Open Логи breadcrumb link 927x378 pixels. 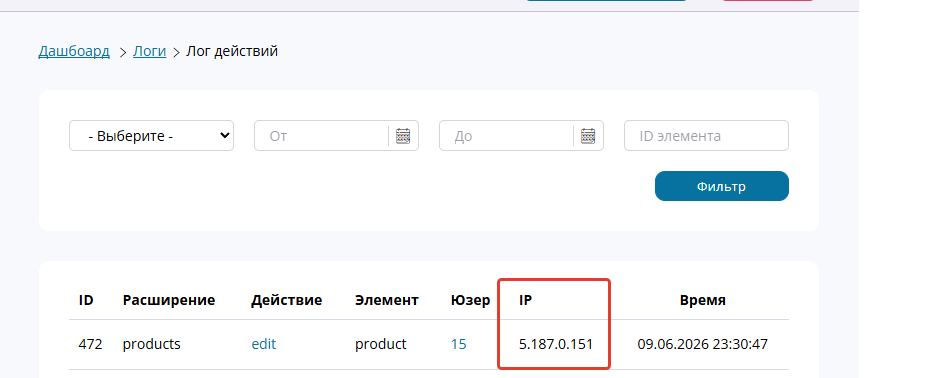[150, 51]
